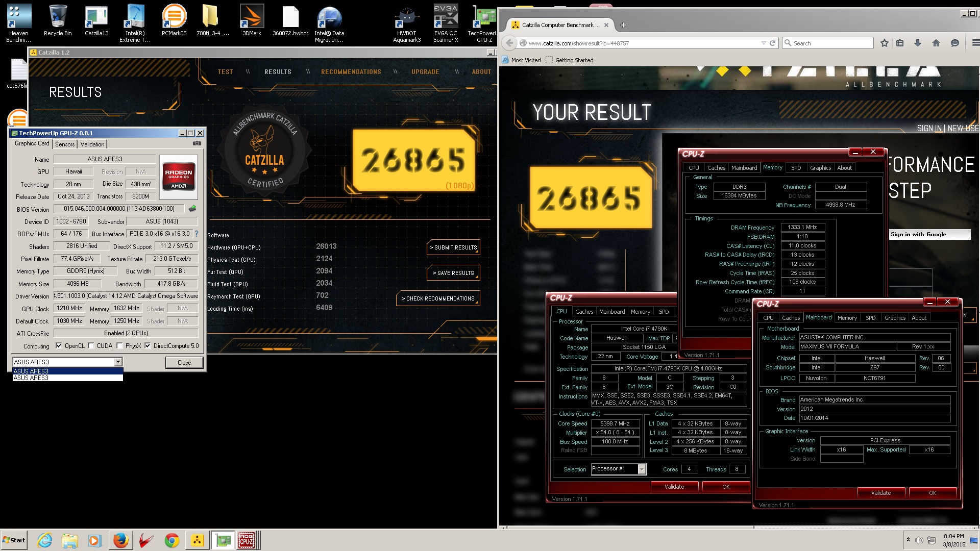Open Firefox hamburger menu

[975, 43]
